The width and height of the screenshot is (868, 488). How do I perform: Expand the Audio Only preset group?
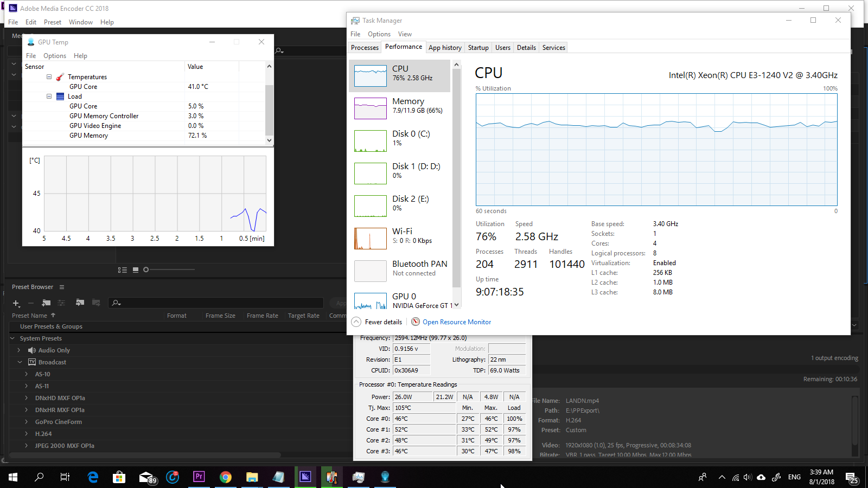point(19,350)
